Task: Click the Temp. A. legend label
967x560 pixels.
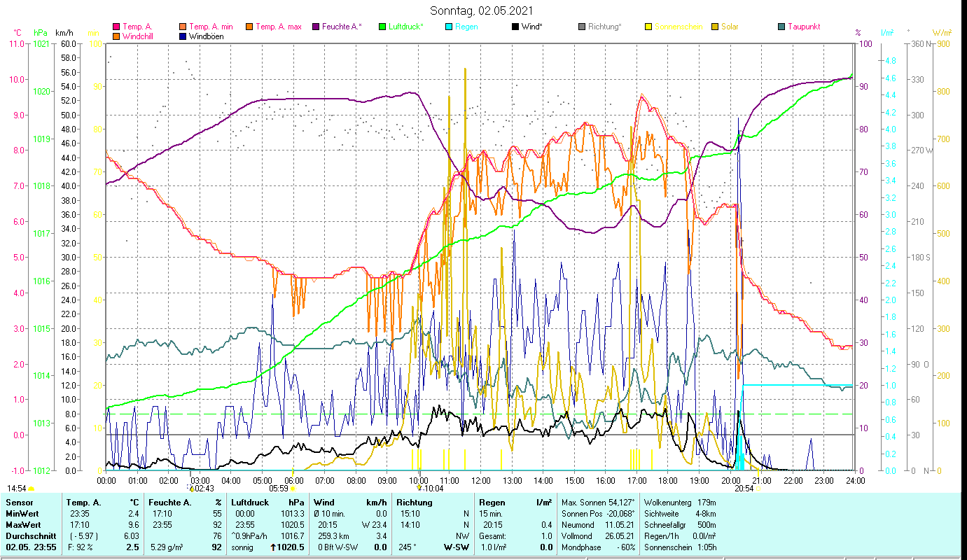Action: 137,27
